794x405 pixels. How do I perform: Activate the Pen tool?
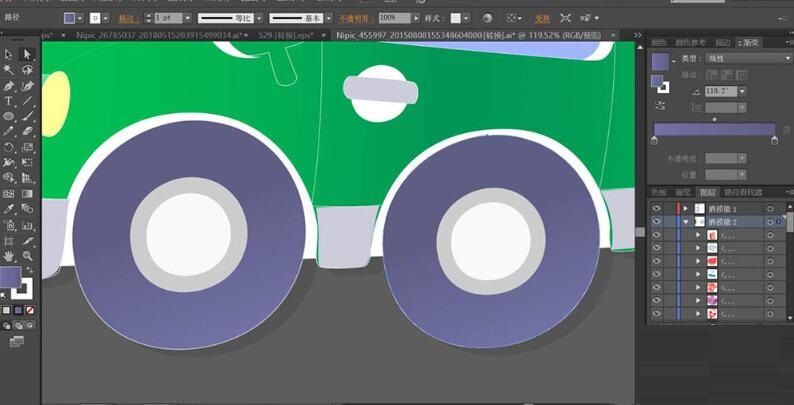click(x=8, y=86)
